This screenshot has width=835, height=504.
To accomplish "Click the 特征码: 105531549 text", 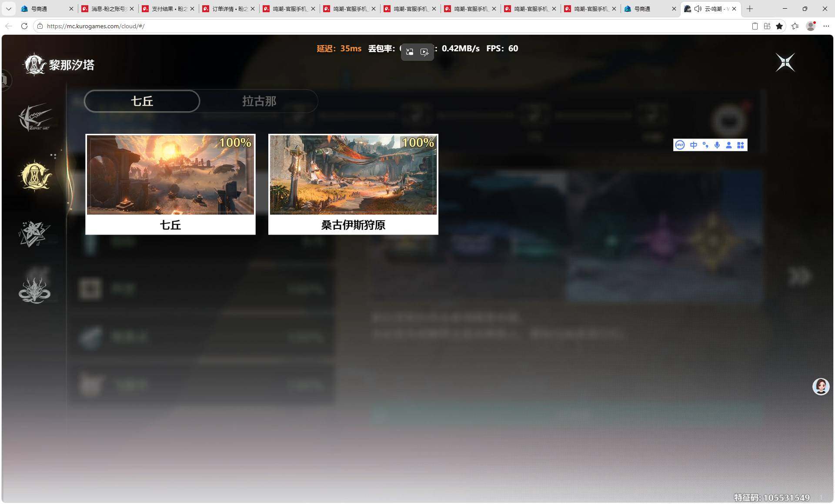I will pyautogui.click(x=772, y=497).
